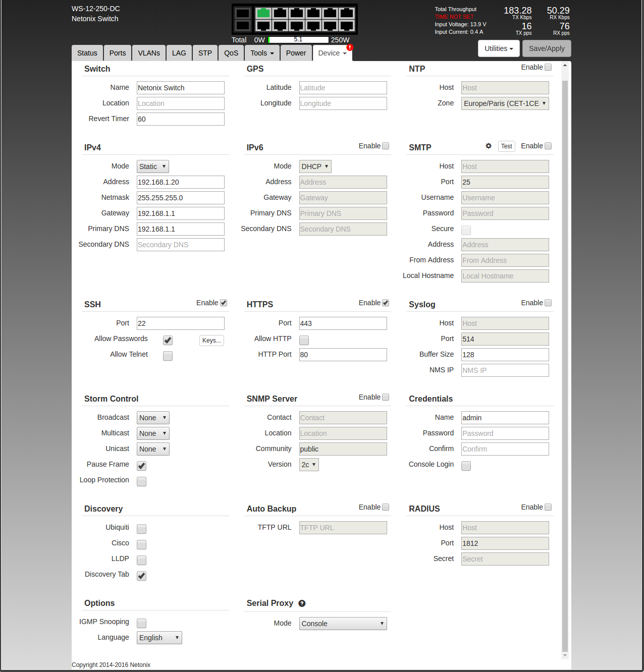Click the bottom SFP port icon

[243, 26]
